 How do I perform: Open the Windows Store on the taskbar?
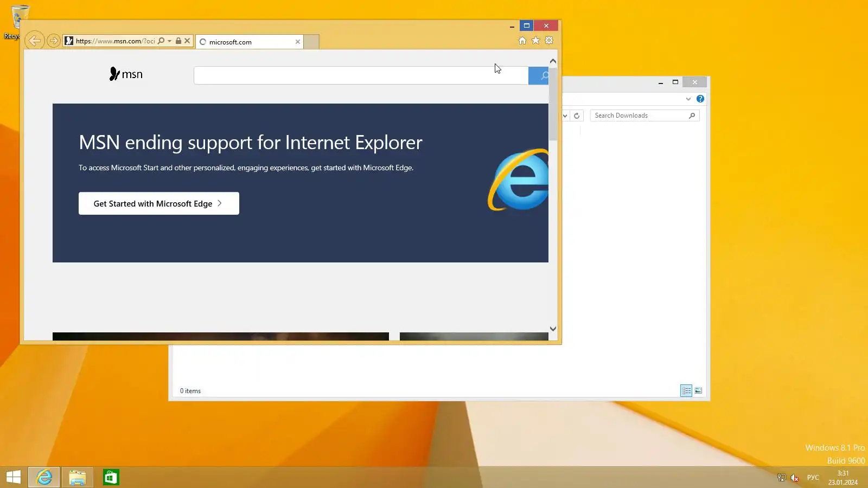pyautogui.click(x=111, y=477)
